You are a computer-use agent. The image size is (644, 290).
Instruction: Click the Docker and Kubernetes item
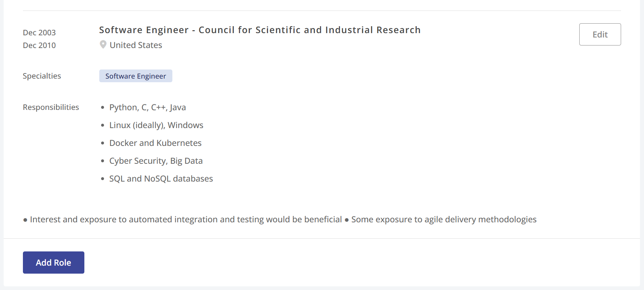tap(155, 143)
